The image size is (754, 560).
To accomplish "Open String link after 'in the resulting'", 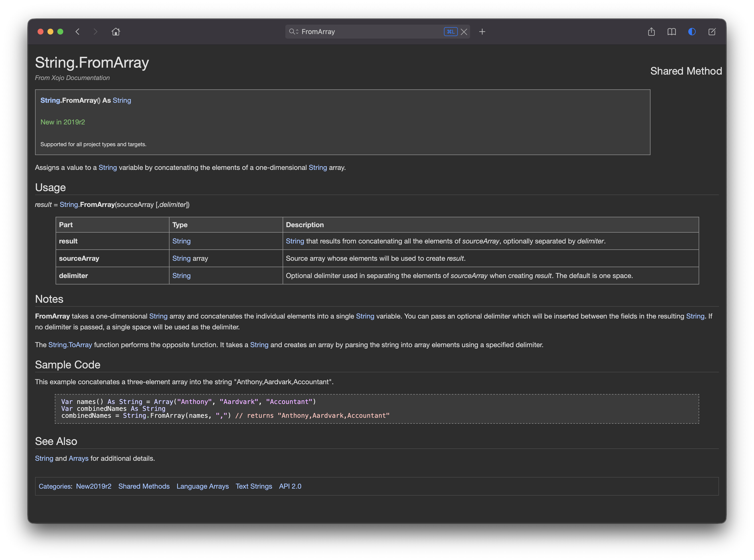I will [x=695, y=316].
